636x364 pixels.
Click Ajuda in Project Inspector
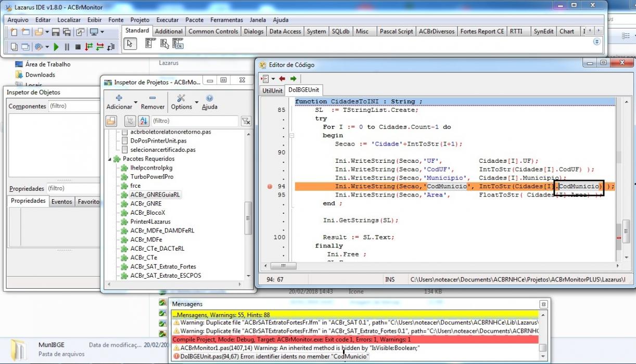(x=209, y=102)
